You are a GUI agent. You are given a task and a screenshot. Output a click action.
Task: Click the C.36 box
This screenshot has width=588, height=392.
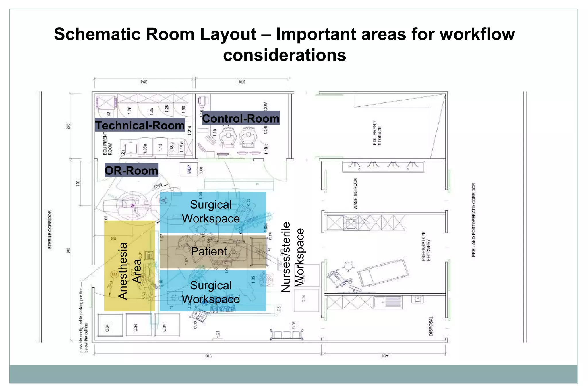tap(307, 300)
